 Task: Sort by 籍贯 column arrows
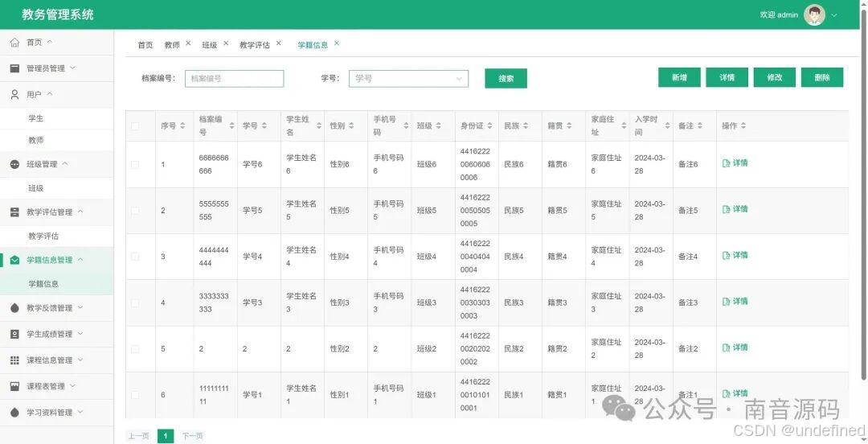pos(569,125)
